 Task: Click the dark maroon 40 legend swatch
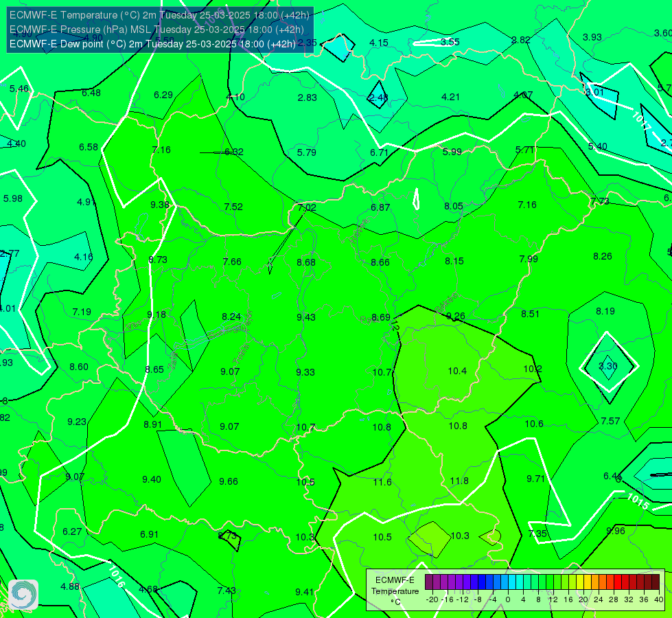(656, 582)
